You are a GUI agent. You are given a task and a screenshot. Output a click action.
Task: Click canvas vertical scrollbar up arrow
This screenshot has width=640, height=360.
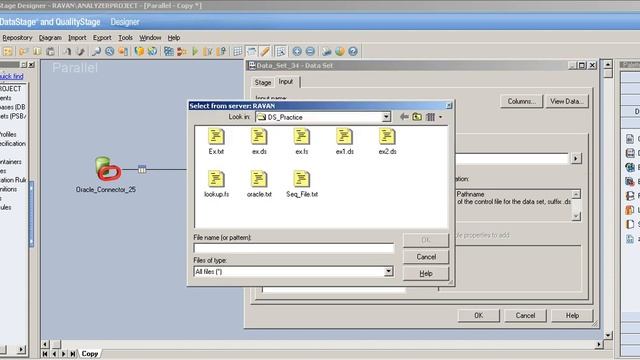[x=608, y=64]
